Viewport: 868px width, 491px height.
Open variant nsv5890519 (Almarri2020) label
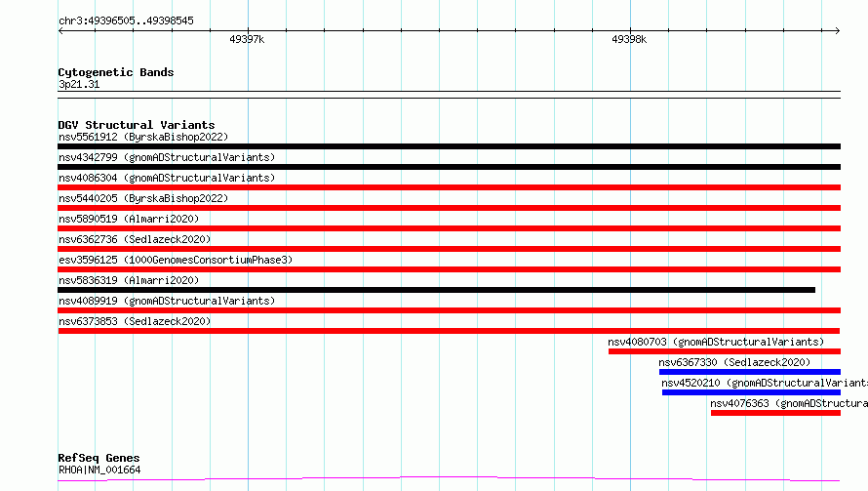(129, 219)
